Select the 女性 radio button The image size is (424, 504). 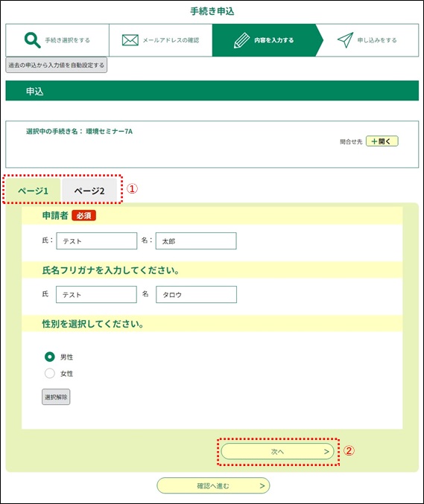point(49,373)
